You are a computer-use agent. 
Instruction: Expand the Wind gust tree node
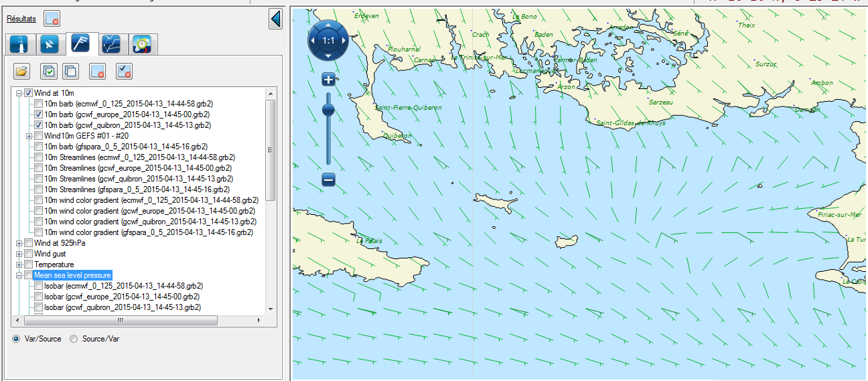(19, 254)
